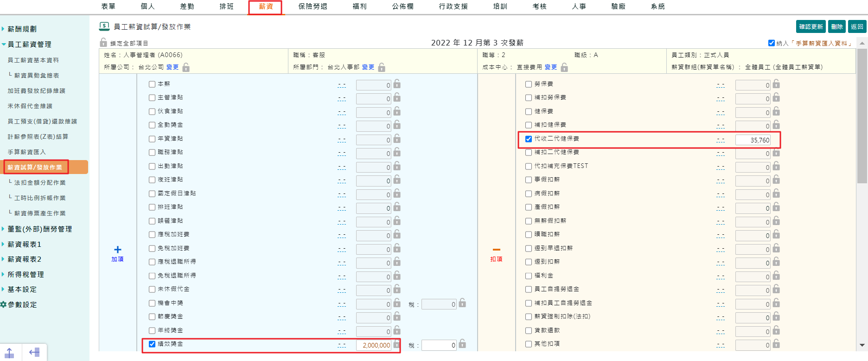This screenshot has height=361, width=868.
Task: Collapse the 員工薪資管理 sidebar section
Action: tap(29, 44)
